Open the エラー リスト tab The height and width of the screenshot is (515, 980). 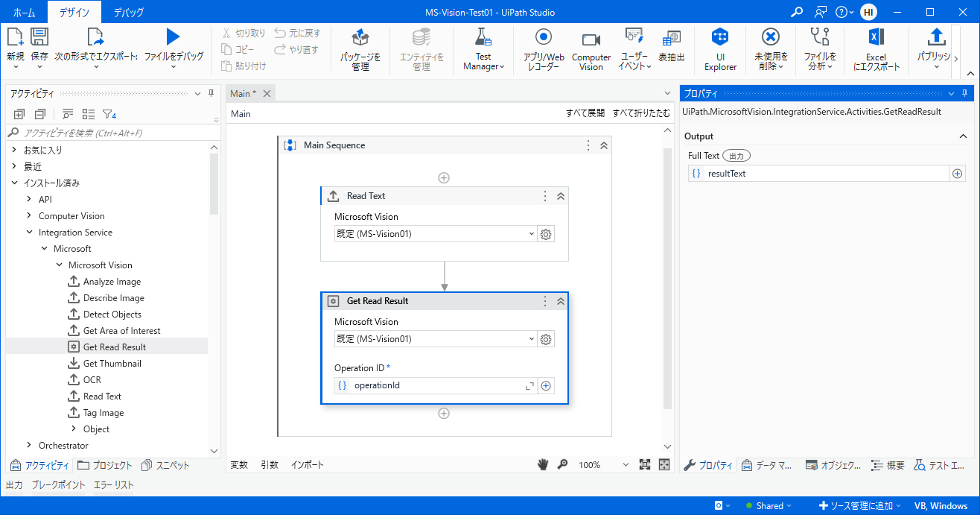[113, 484]
